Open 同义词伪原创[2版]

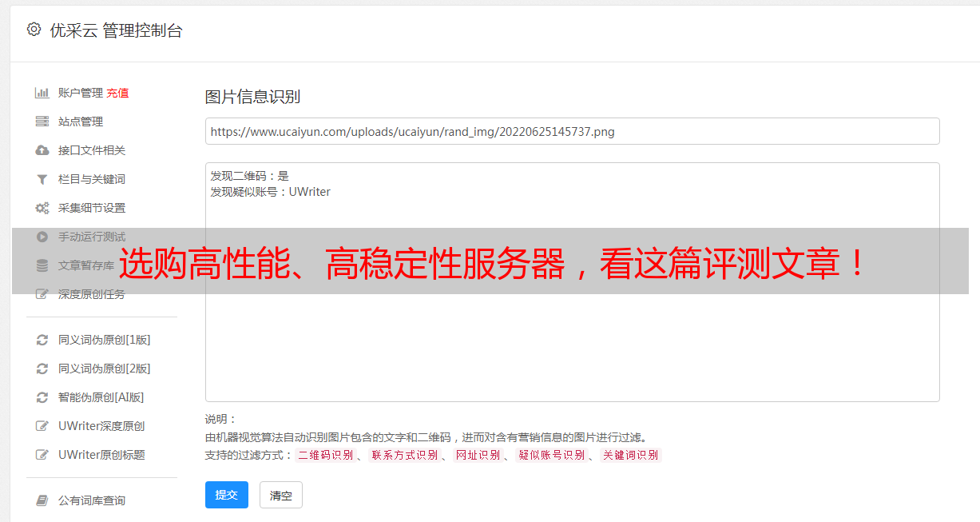[x=104, y=369]
